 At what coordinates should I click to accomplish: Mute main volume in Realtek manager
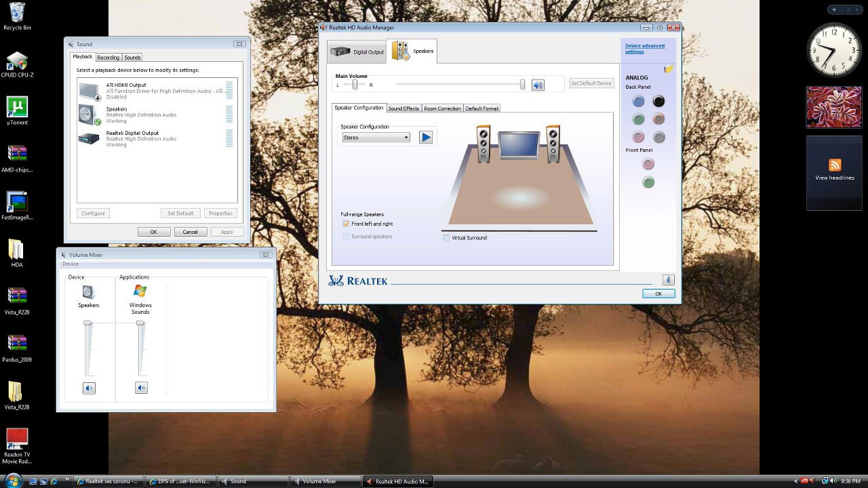tap(538, 85)
